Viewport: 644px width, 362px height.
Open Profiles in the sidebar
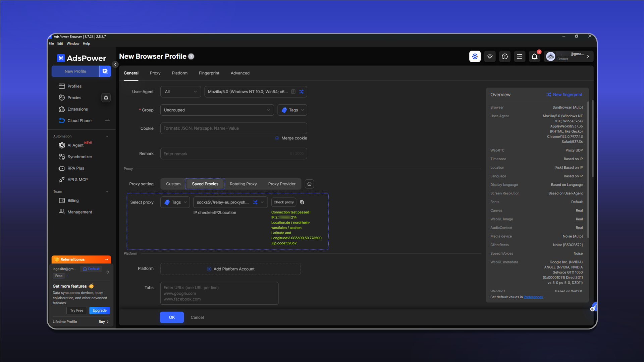[x=74, y=86]
